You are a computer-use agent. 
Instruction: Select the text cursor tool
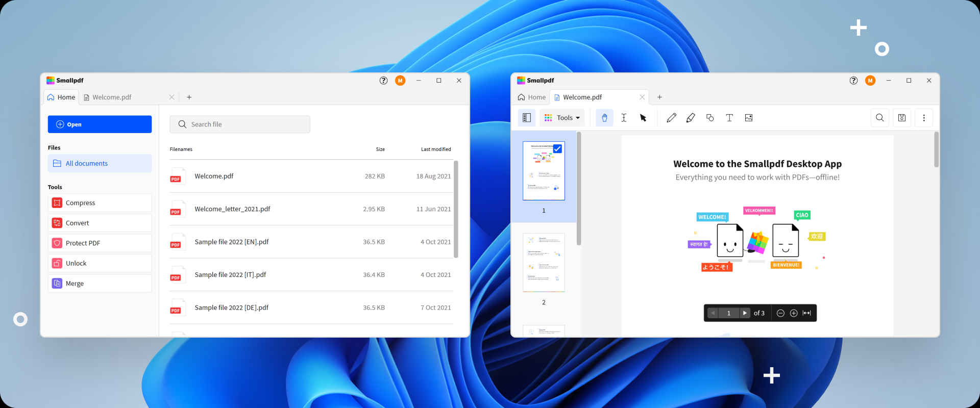(x=624, y=118)
